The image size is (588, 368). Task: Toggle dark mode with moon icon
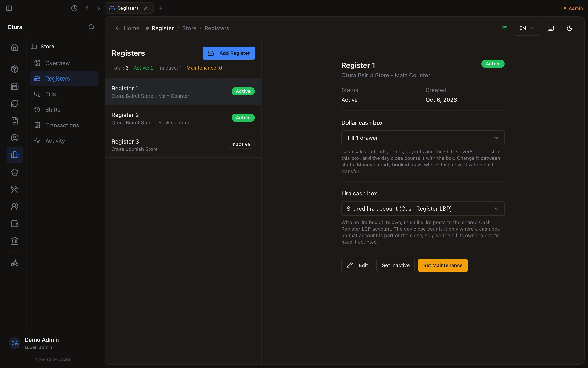(x=570, y=28)
